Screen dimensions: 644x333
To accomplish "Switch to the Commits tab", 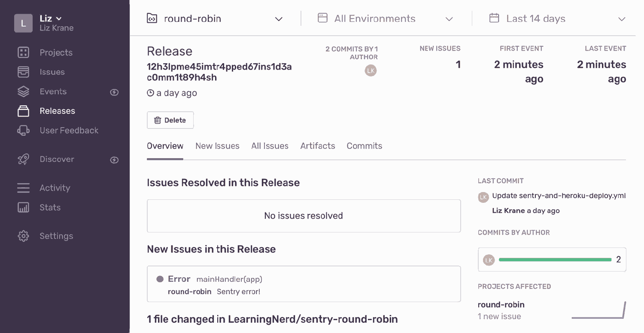I will [x=364, y=146].
